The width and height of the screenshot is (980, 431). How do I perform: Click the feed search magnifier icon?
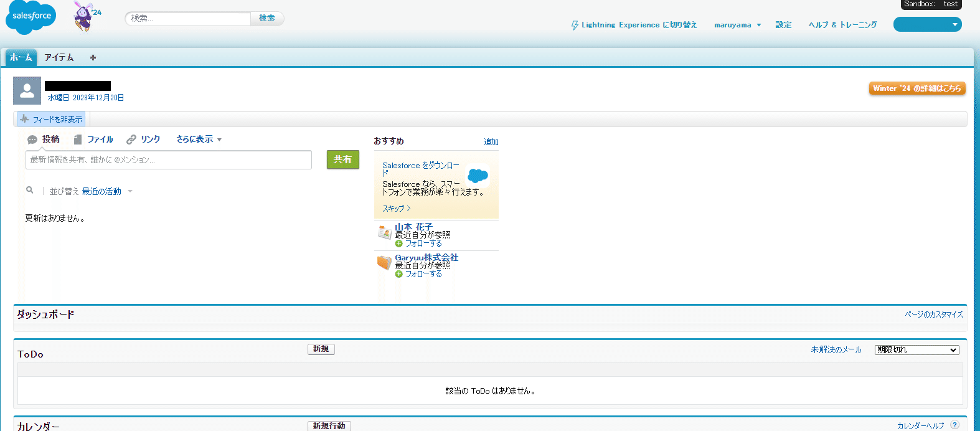click(29, 190)
